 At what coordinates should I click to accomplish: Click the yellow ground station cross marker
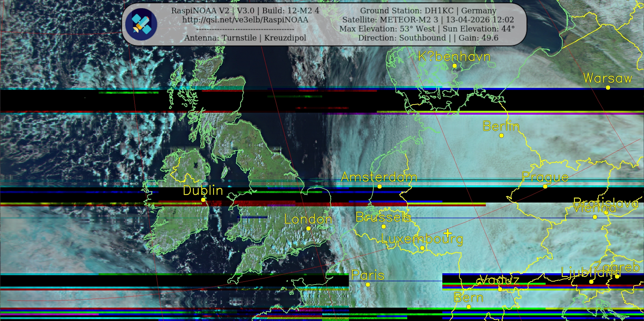pyautogui.click(x=448, y=233)
